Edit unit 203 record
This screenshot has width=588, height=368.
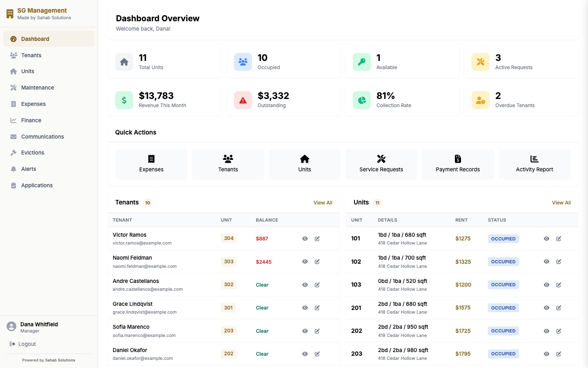[x=559, y=354]
